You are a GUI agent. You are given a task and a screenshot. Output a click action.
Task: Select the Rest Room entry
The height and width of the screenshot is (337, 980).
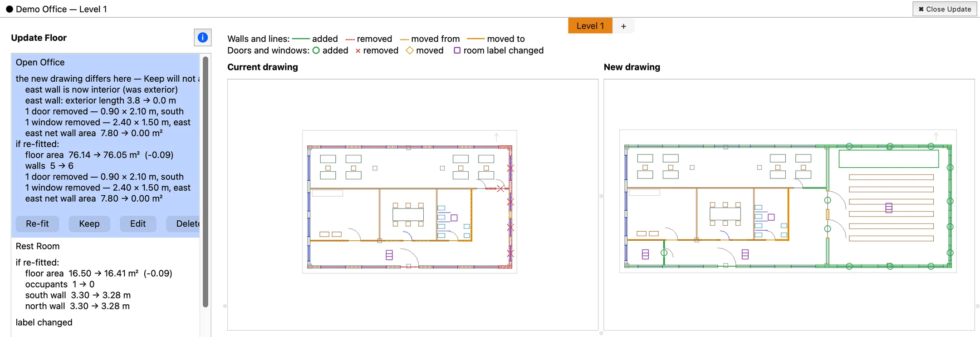pos(38,246)
